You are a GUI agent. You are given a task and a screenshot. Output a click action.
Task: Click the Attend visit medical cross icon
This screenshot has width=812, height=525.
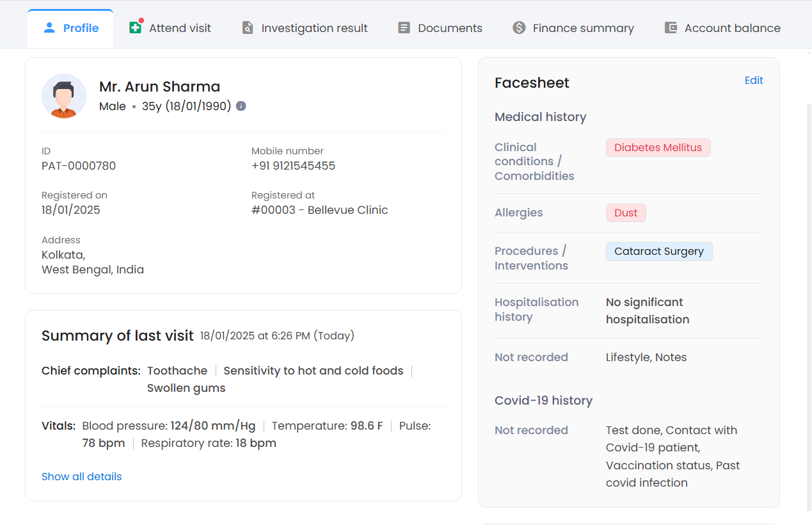[x=135, y=28]
